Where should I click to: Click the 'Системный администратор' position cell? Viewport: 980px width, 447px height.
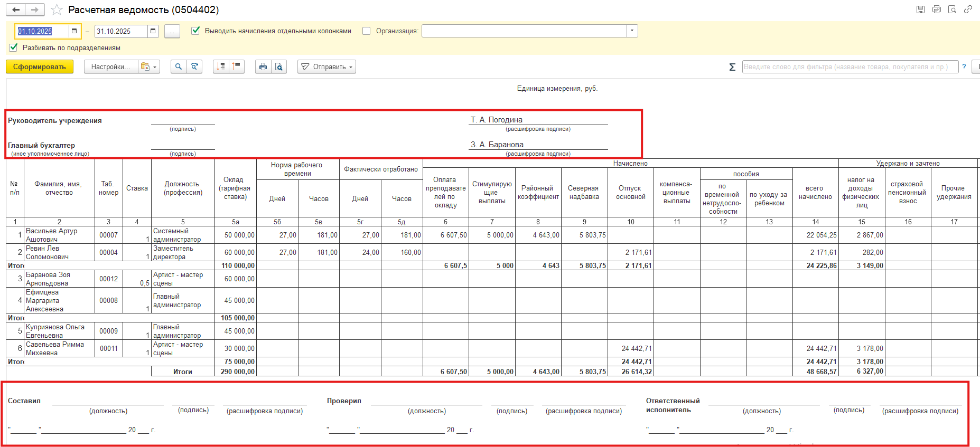183,235
